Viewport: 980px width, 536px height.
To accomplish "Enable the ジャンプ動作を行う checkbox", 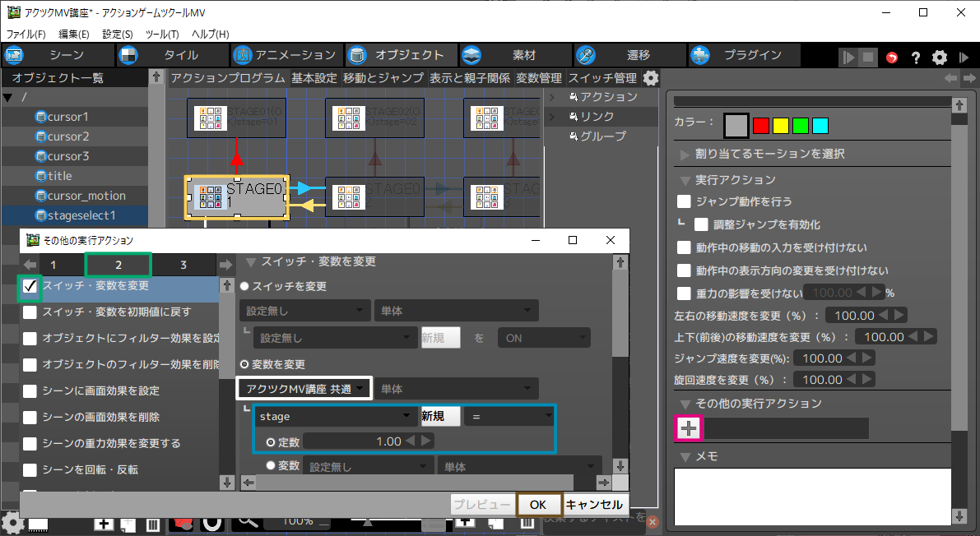I will pos(684,201).
